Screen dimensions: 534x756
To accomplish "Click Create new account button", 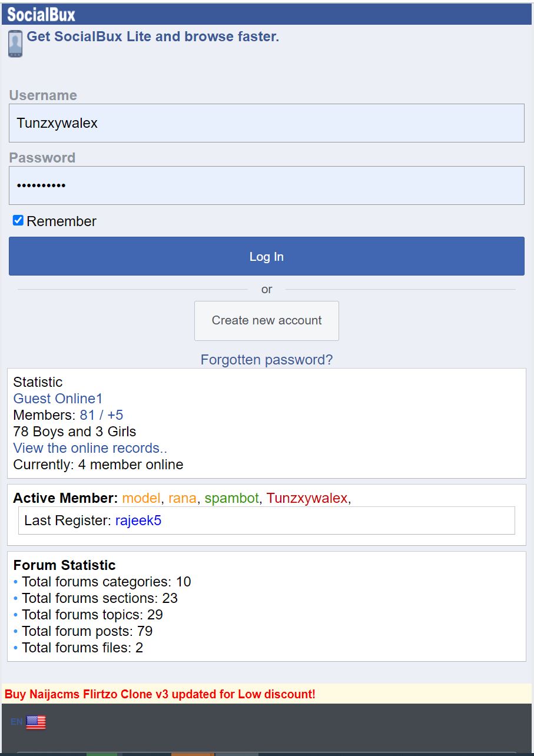I will coord(266,321).
